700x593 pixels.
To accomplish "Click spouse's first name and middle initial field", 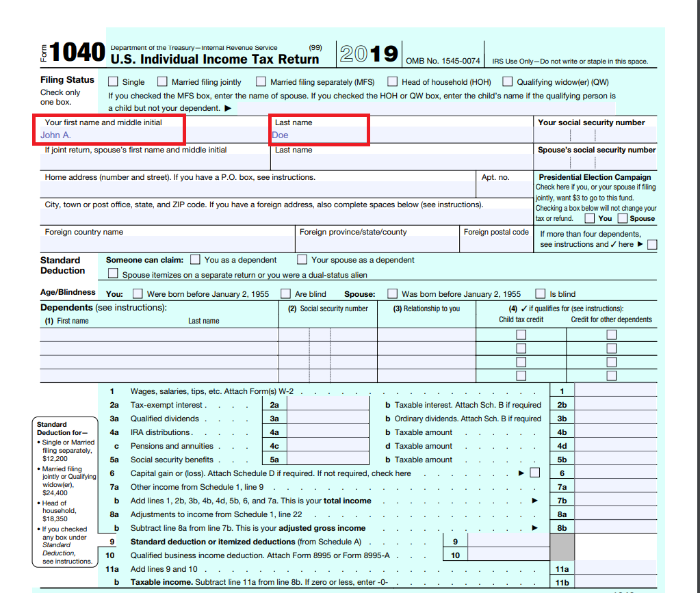I will pos(155,162).
